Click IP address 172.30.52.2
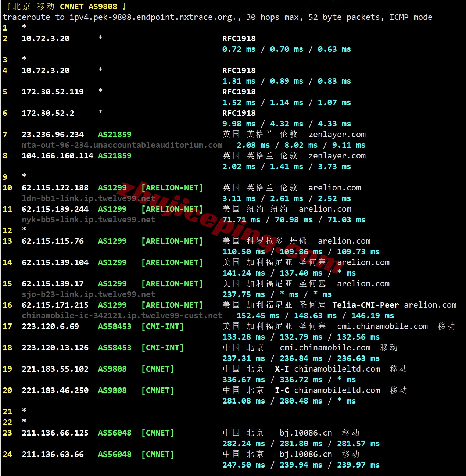 (x=48, y=113)
